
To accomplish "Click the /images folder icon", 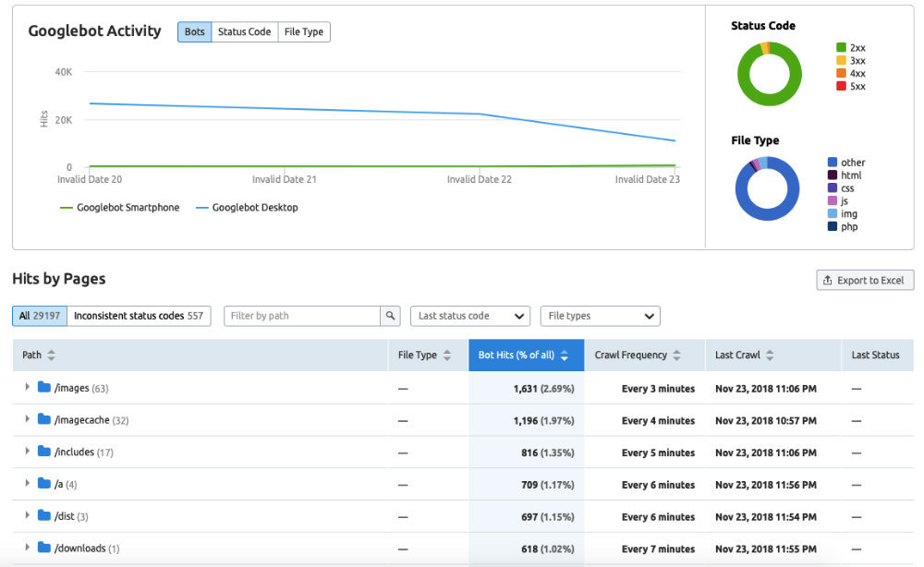I will [44, 387].
